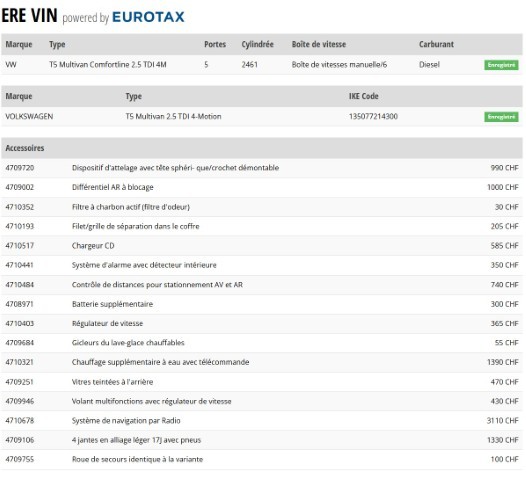Click the EUROTAX logo
526x480 pixels.
pyautogui.click(x=148, y=17)
